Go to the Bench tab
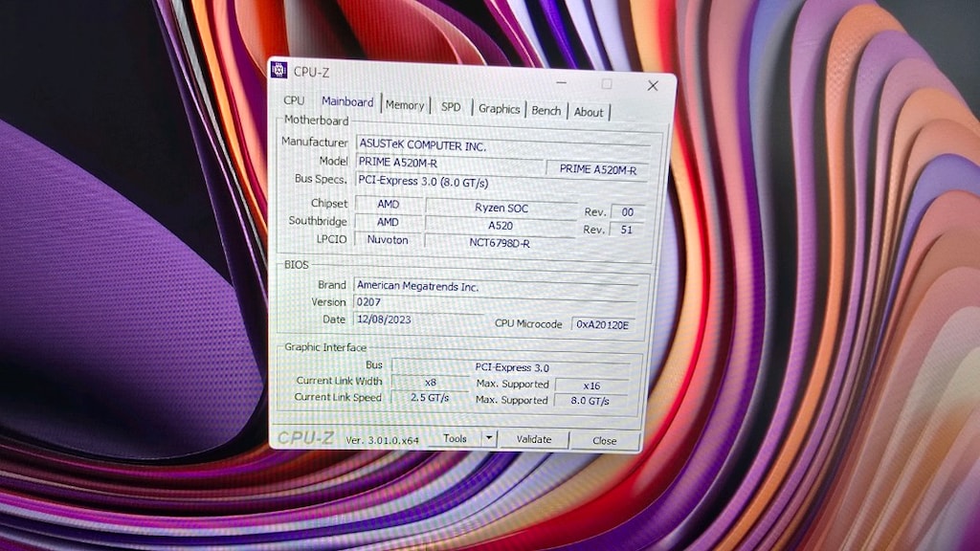The height and width of the screenshot is (551, 980). (x=546, y=111)
